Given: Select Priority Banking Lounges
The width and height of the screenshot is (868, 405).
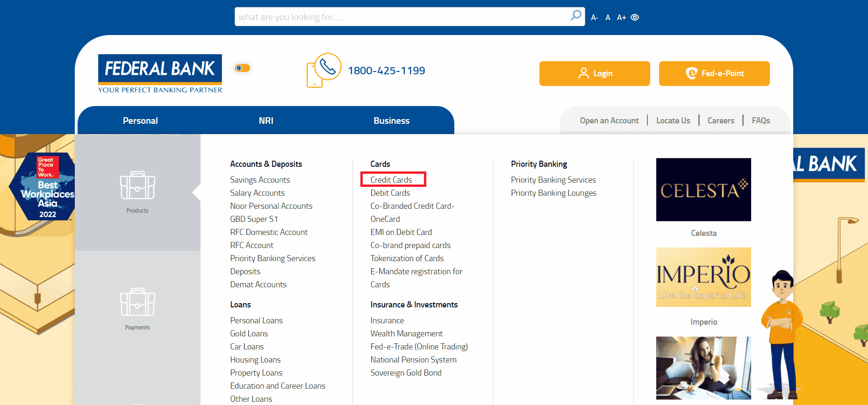Looking at the screenshot, I should (x=553, y=193).
